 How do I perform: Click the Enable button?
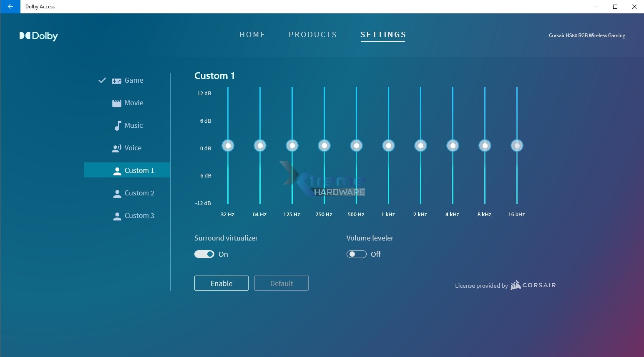point(221,283)
